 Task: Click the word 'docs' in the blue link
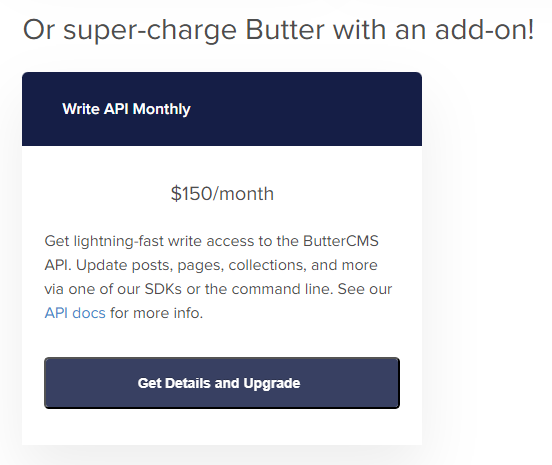coord(89,313)
